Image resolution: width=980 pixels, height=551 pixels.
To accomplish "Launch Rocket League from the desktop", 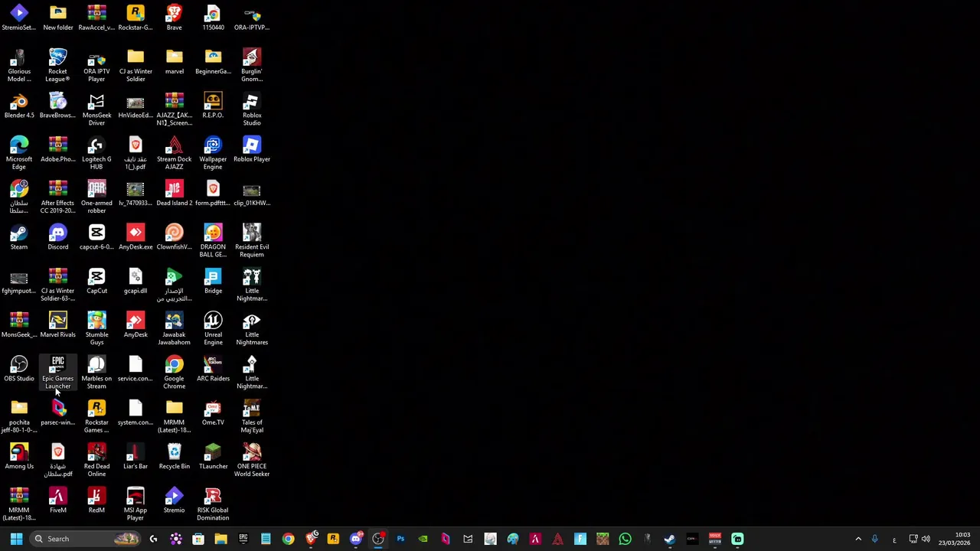I will tap(57, 65).
